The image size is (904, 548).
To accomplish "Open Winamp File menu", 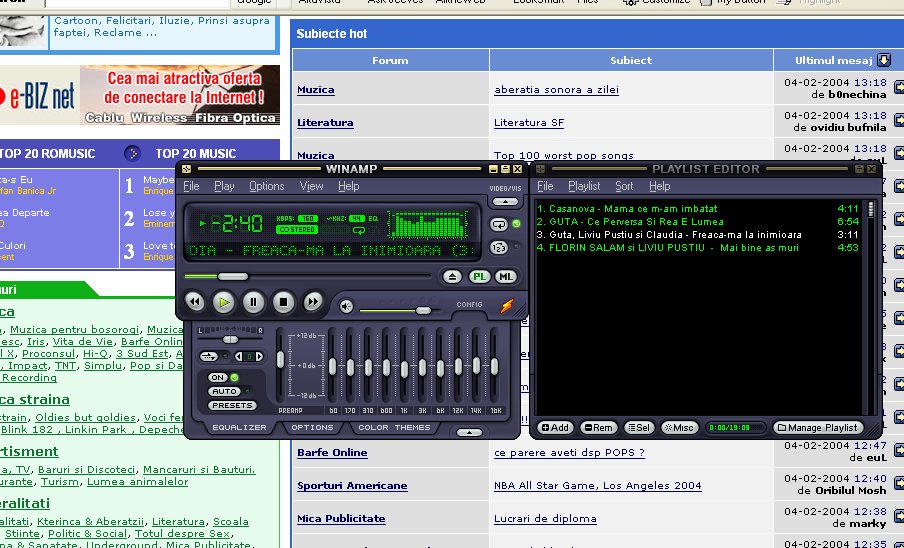I will pyautogui.click(x=191, y=186).
